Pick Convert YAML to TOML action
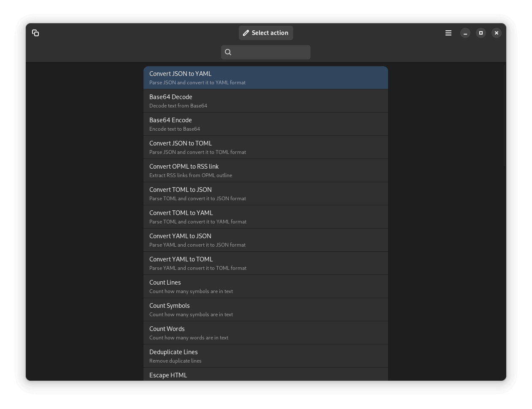Viewport: 532px width, 409px height. [x=265, y=263]
